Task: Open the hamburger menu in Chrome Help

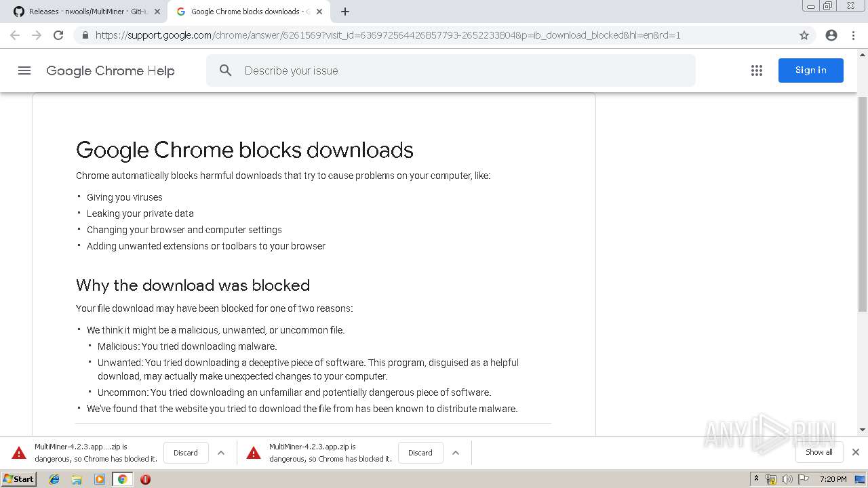Action: tap(24, 70)
